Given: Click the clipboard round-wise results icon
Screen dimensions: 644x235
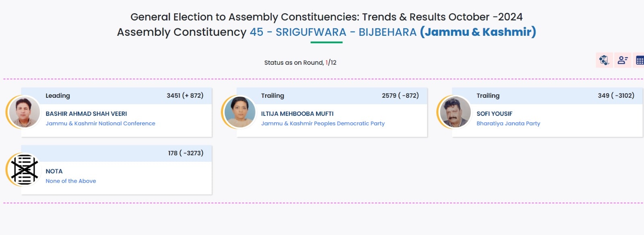Looking at the screenshot, I should click(x=604, y=60).
